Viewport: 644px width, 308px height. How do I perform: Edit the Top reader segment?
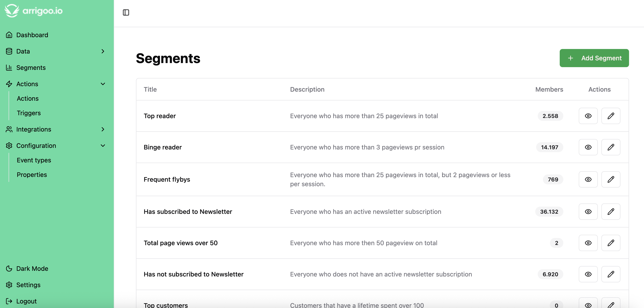pyautogui.click(x=610, y=116)
